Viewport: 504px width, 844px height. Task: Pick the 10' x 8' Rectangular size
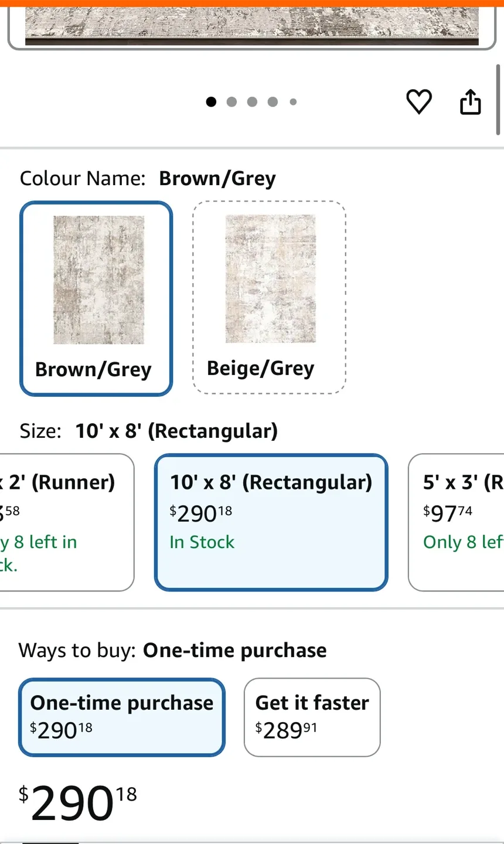point(270,522)
